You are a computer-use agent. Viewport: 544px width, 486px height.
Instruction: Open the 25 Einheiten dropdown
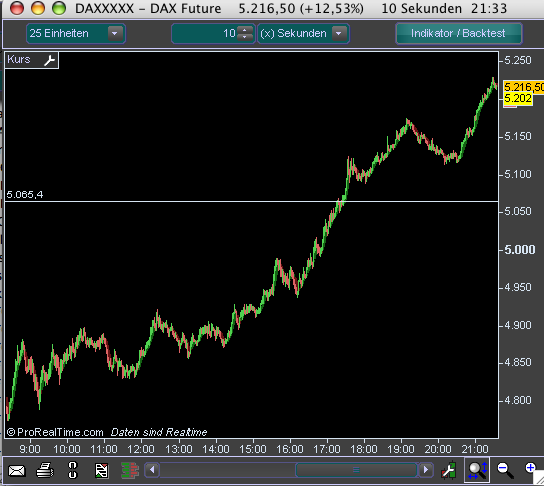(x=76, y=34)
